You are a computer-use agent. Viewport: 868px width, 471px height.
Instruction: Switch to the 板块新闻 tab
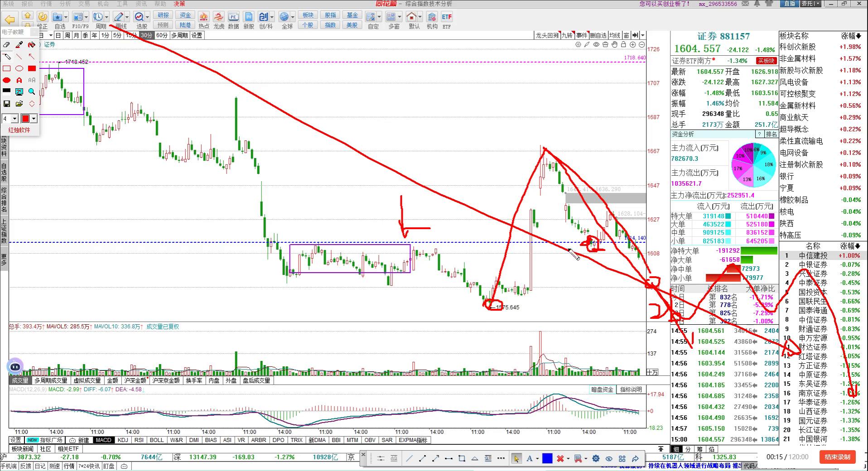pos(23,449)
